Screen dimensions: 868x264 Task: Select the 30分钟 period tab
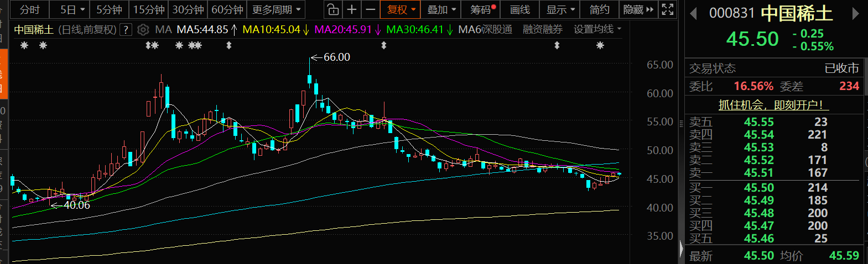click(x=188, y=9)
